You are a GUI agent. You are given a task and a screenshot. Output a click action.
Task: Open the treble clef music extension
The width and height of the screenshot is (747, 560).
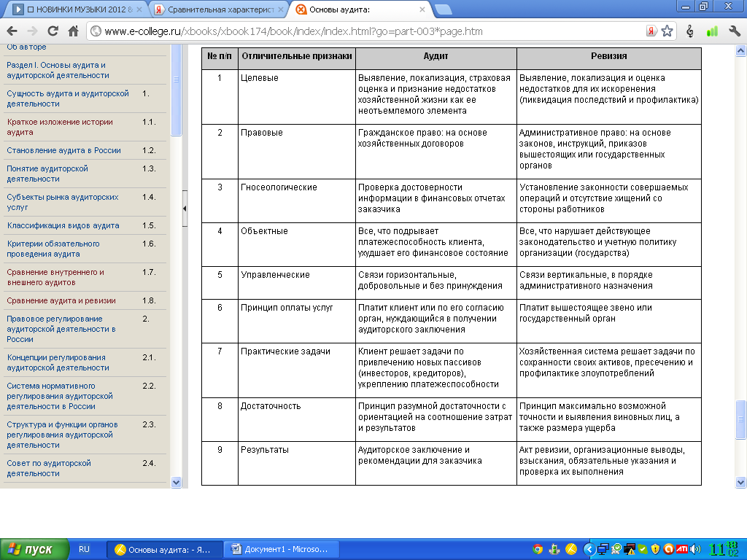(689, 31)
